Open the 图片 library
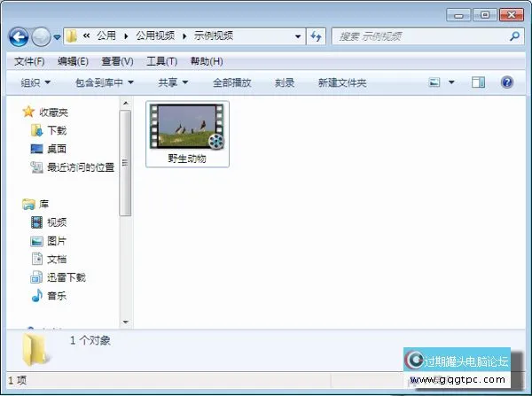Viewport: 532px width, 396px height. [48, 241]
